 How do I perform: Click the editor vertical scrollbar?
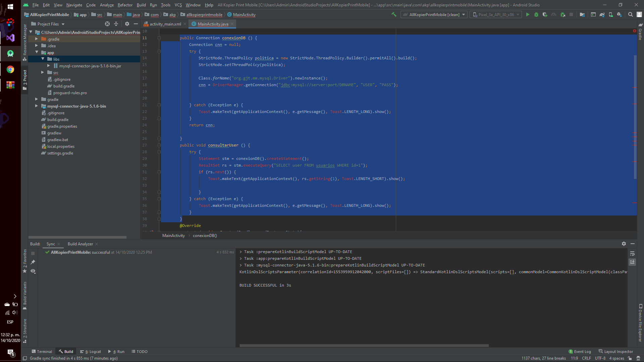pyautogui.click(x=635, y=117)
